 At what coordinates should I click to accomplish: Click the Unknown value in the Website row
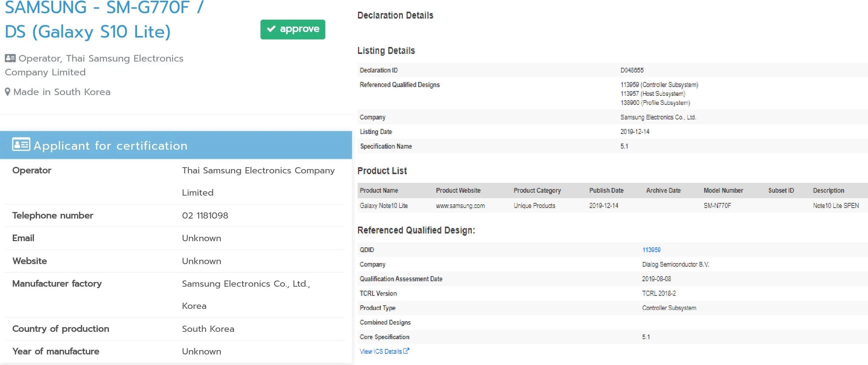[x=202, y=261]
